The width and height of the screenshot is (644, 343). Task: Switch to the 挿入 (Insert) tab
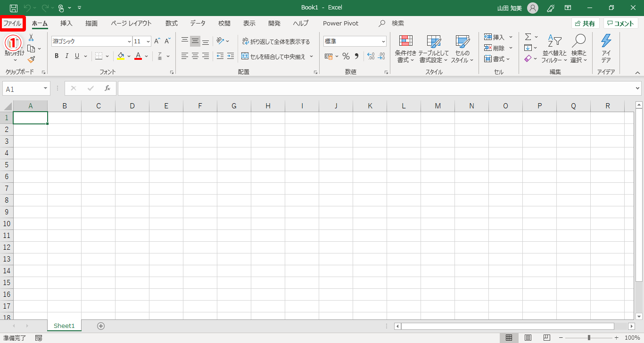66,23
